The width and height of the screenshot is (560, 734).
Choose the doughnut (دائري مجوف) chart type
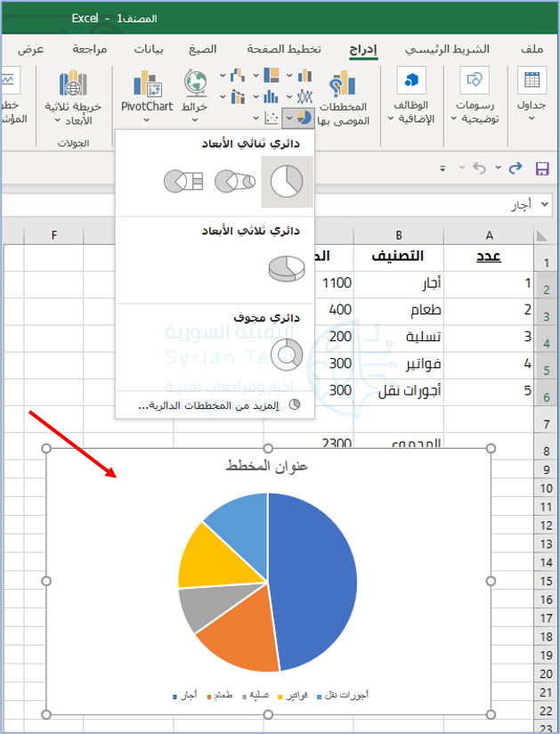287,355
